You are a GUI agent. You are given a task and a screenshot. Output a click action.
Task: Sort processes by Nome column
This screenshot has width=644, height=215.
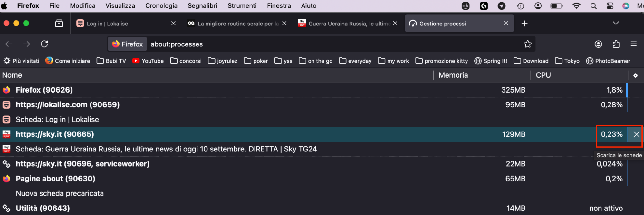pyautogui.click(x=216, y=75)
